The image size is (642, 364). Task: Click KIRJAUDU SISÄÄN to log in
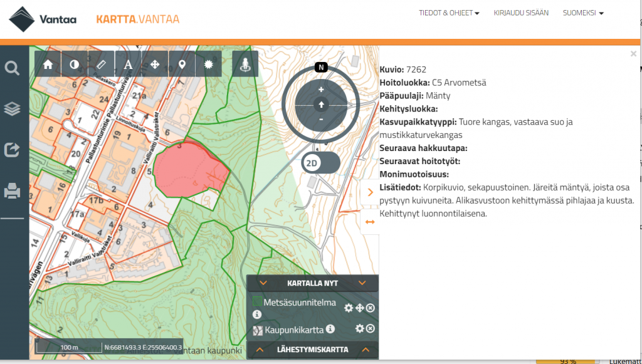pos(521,13)
